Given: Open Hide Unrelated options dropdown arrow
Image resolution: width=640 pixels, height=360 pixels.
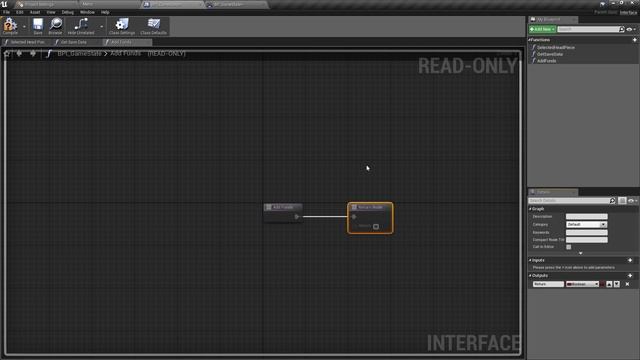Looking at the screenshot, I should pyautogui.click(x=101, y=27).
